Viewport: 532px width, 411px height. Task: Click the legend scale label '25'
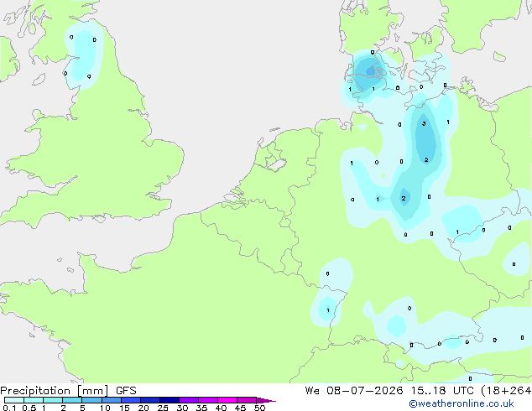pos(163,408)
